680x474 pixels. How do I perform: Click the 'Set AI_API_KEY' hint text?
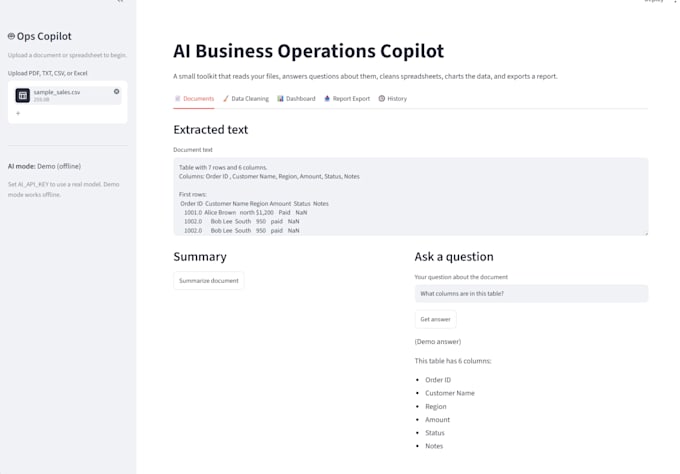[63, 190]
